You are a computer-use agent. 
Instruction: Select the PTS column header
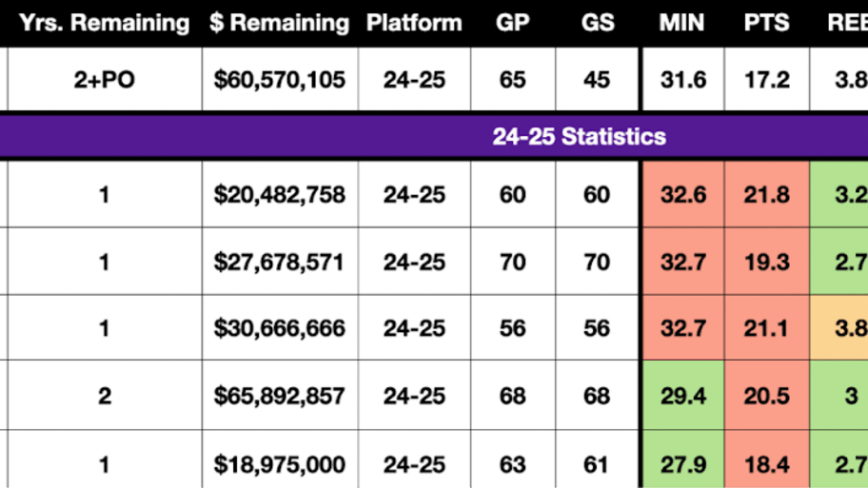point(767,23)
